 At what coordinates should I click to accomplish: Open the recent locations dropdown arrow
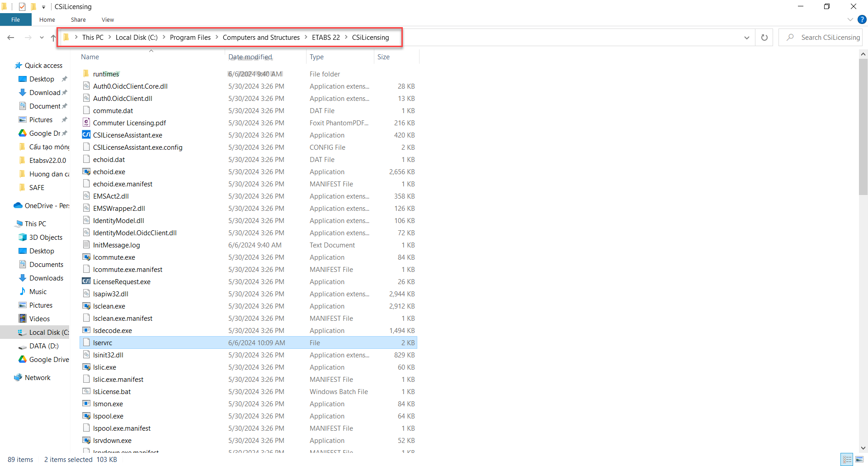pos(42,38)
